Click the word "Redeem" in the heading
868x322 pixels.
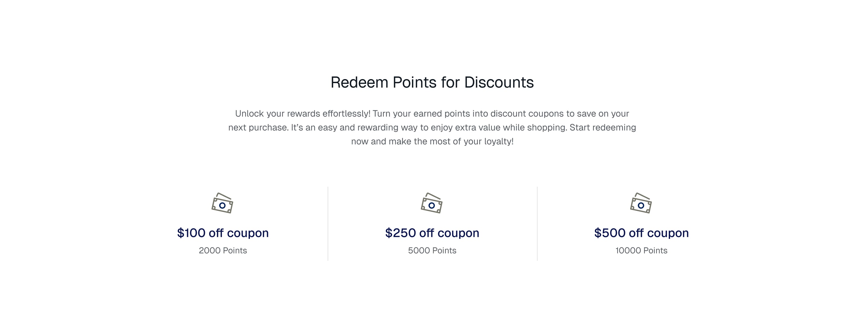[x=359, y=82]
